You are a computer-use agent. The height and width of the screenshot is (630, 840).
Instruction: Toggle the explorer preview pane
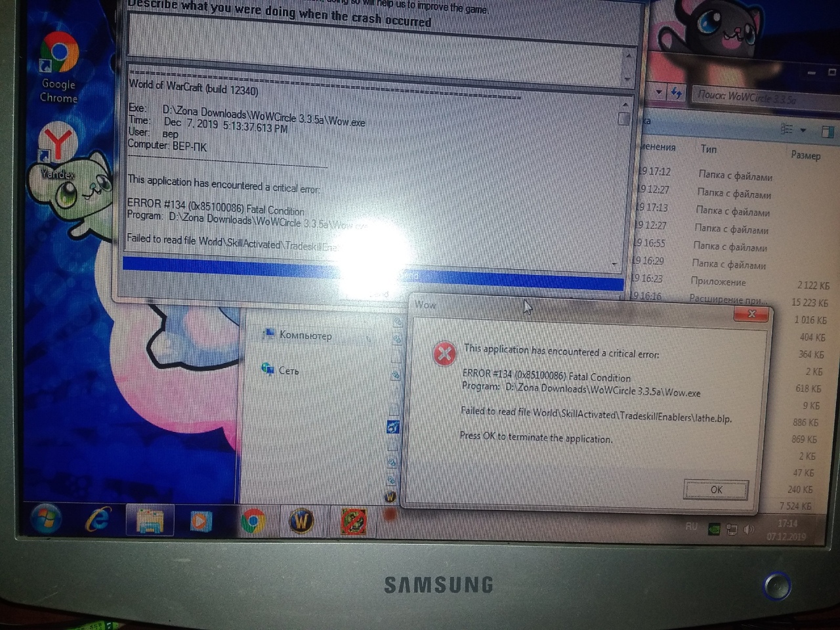click(x=828, y=132)
